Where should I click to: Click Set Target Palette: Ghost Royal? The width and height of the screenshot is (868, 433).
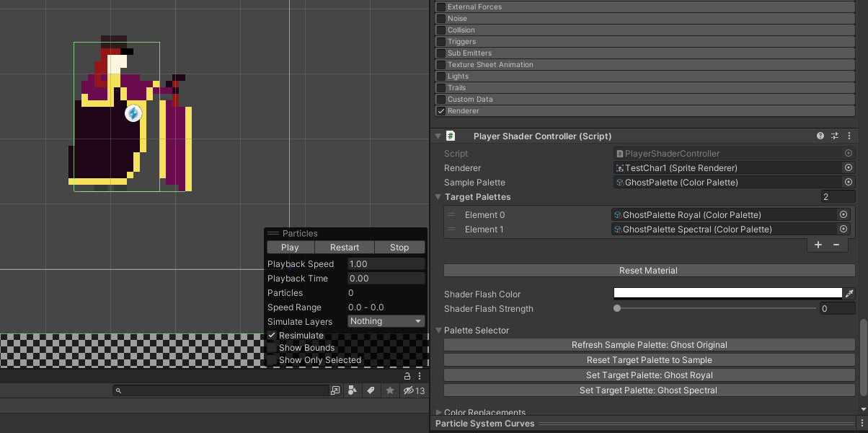[x=649, y=375]
